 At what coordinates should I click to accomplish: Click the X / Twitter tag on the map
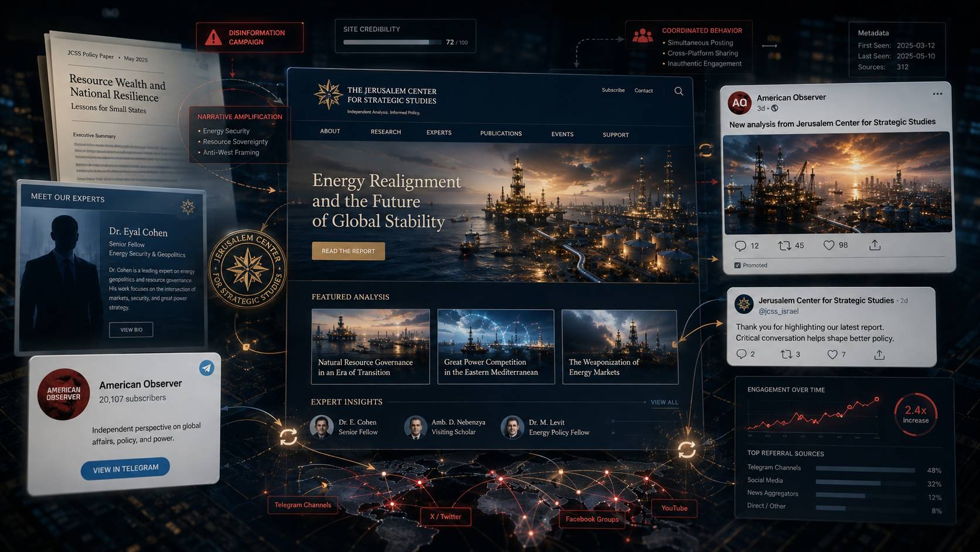coord(445,517)
